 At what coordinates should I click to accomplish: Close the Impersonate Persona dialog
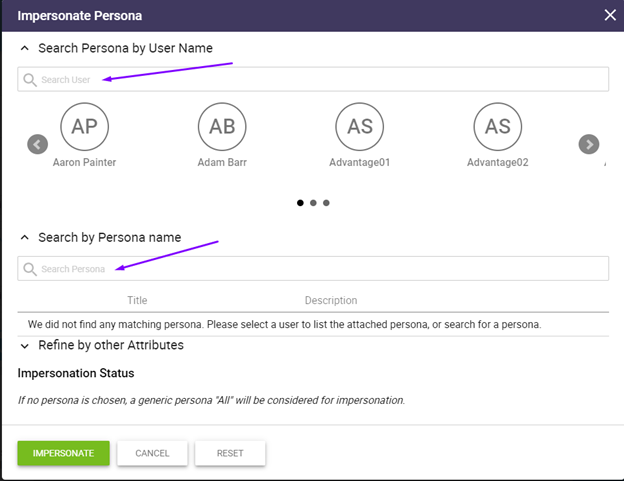(x=610, y=15)
